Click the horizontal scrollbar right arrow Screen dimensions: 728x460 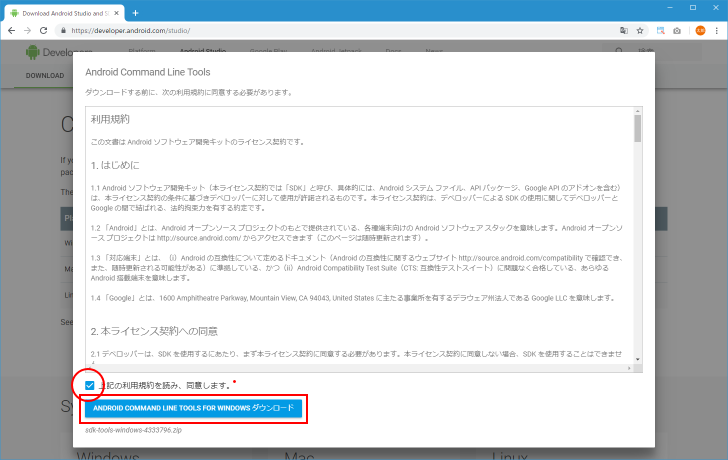point(629,368)
